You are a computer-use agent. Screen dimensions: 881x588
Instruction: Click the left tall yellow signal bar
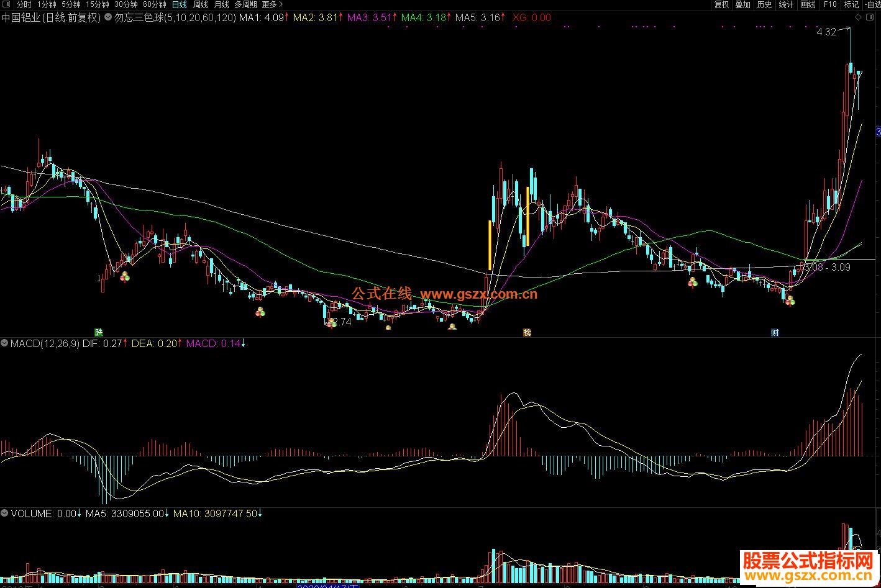[490, 245]
